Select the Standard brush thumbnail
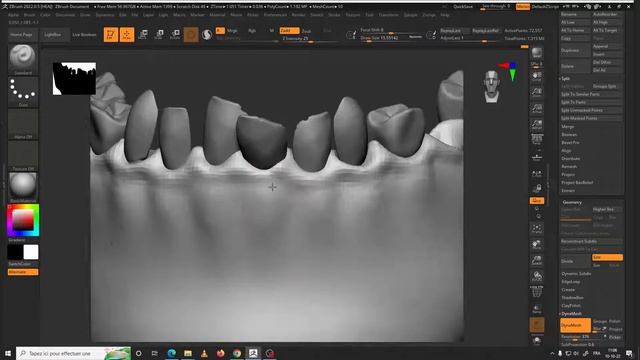 23,59
